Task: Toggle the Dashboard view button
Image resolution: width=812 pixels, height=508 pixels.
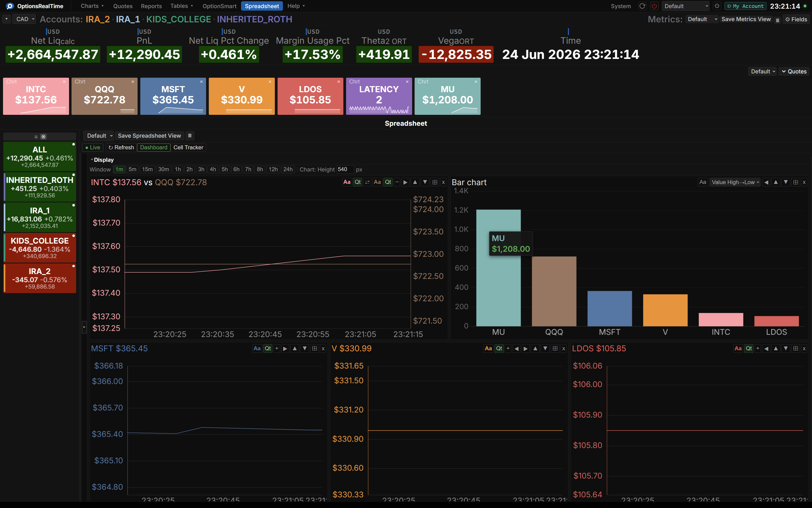Action: (x=154, y=148)
